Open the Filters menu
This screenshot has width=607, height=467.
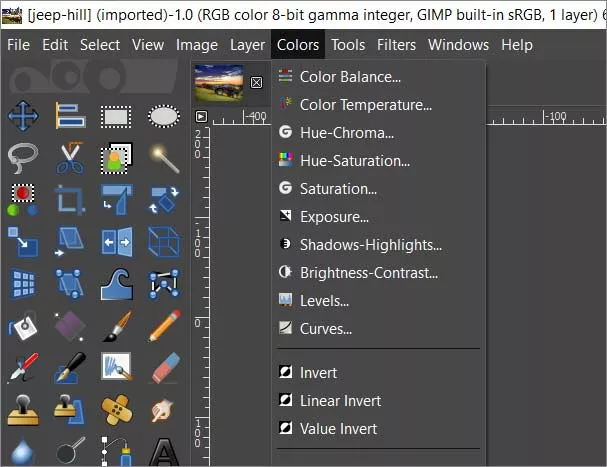pos(397,45)
